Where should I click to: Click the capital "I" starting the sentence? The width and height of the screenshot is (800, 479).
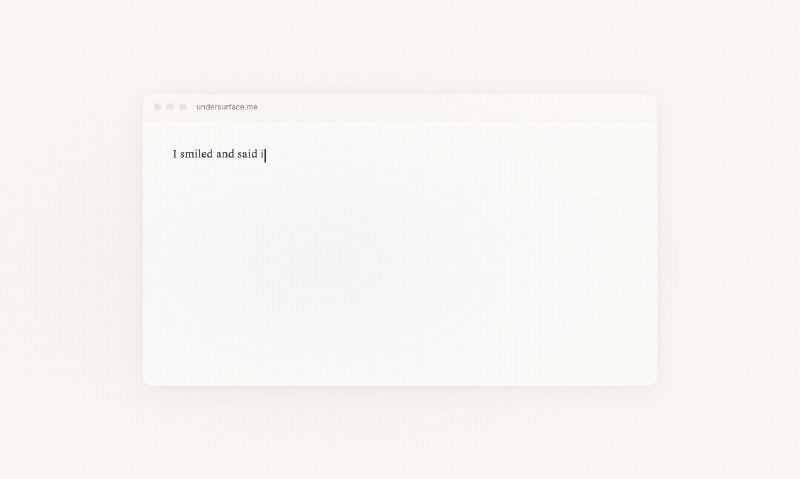(x=175, y=154)
